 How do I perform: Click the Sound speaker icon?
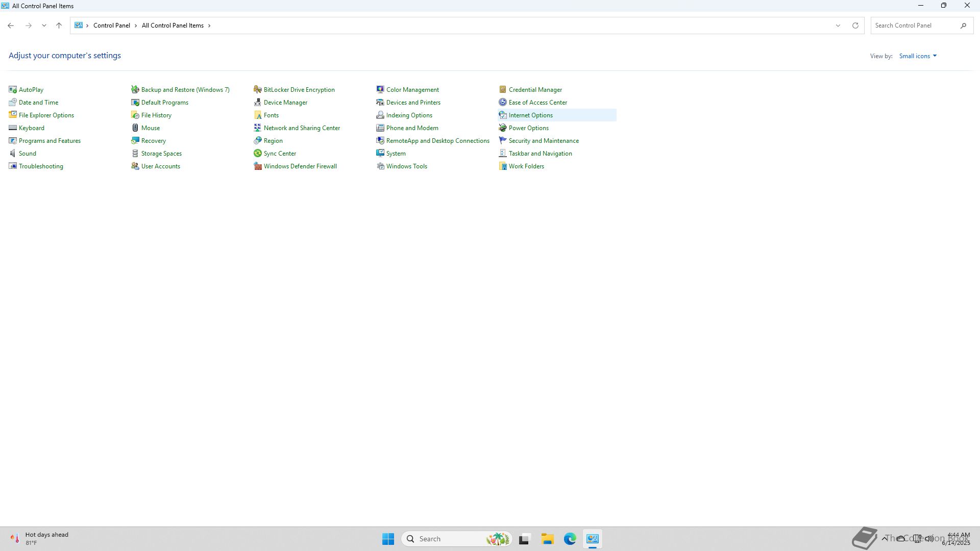[13, 154]
